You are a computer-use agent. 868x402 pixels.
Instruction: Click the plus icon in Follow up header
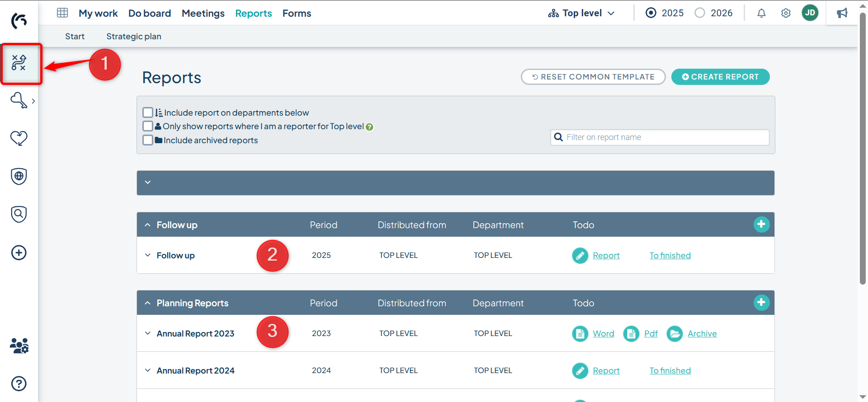pos(761,224)
